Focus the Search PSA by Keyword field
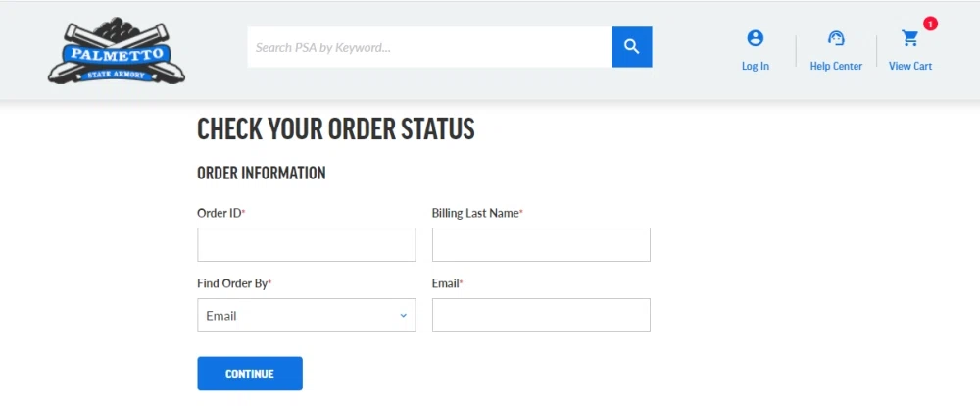This screenshot has width=980, height=406. click(x=429, y=47)
